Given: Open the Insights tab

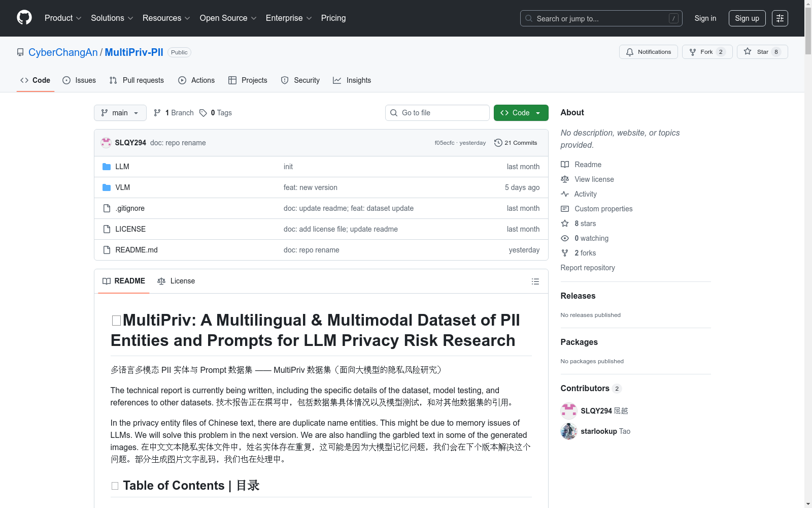Looking at the screenshot, I should [352, 80].
